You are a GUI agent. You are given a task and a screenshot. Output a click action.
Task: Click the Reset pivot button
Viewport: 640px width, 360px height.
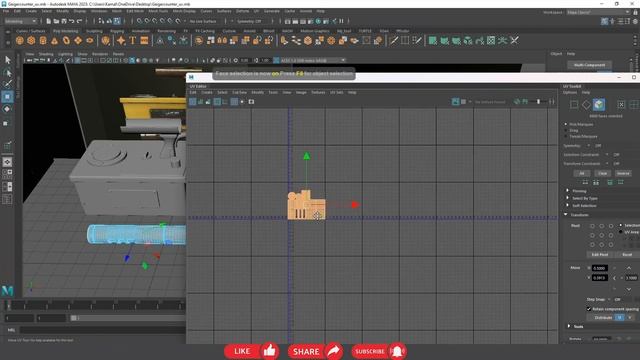point(627,254)
